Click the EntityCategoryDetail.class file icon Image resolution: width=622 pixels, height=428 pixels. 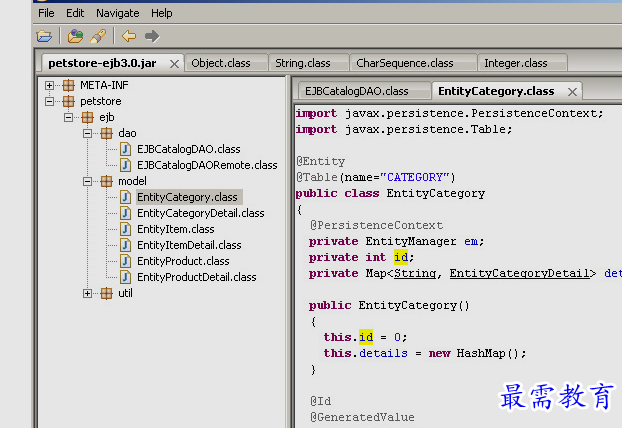[x=125, y=213]
